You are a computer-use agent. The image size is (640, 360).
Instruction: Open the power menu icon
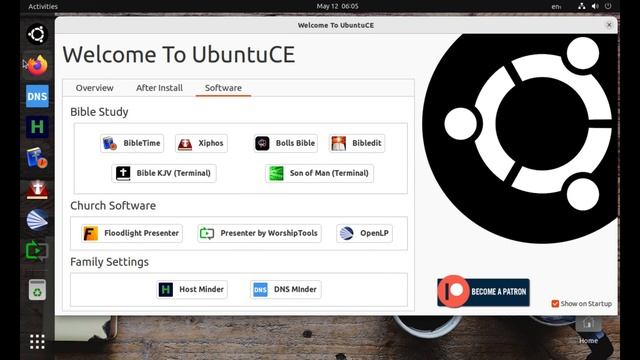click(x=608, y=6)
